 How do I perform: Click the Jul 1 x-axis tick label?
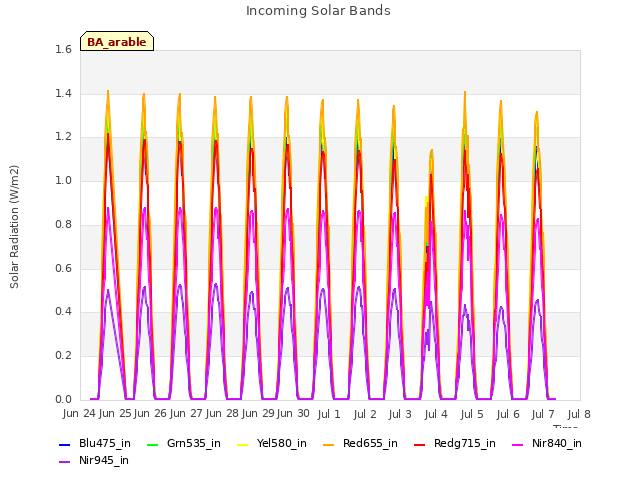pyautogui.click(x=329, y=414)
